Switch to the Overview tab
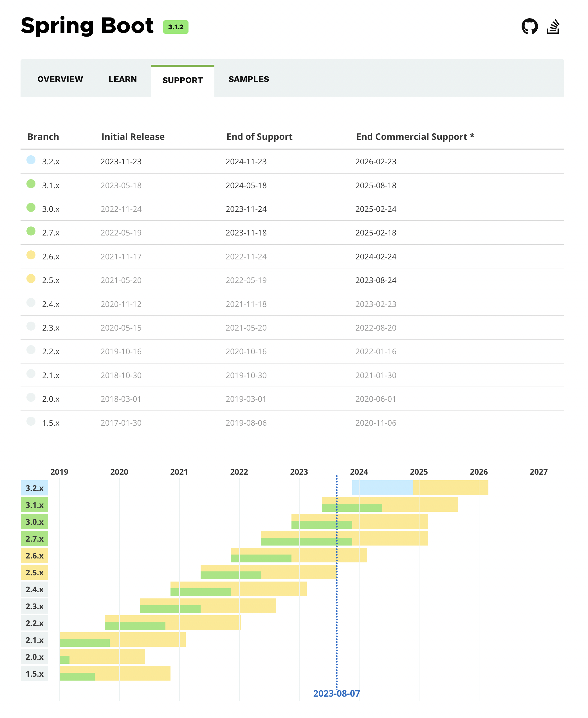This screenshot has height=718, width=588. pos(60,79)
